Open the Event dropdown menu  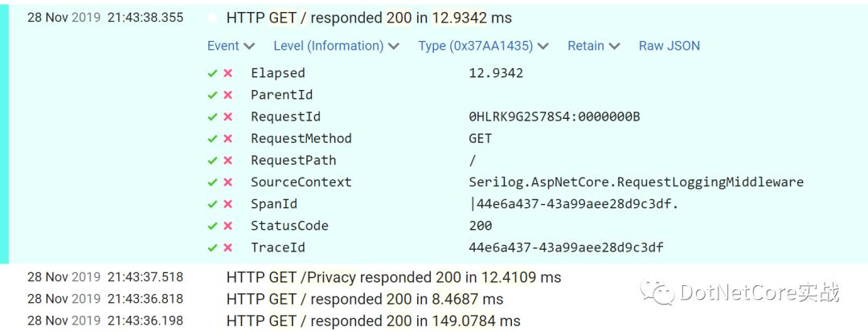tap(231, 46)
